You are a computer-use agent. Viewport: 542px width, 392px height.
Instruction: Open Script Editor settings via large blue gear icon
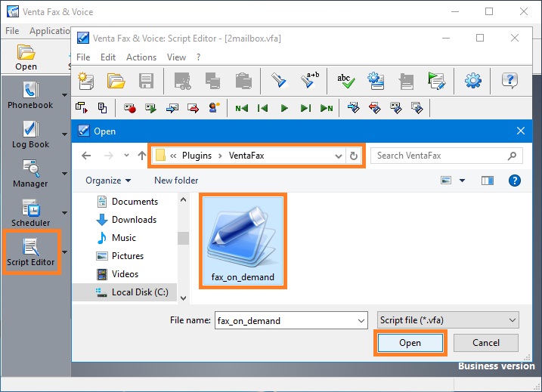tap(472, 81)
